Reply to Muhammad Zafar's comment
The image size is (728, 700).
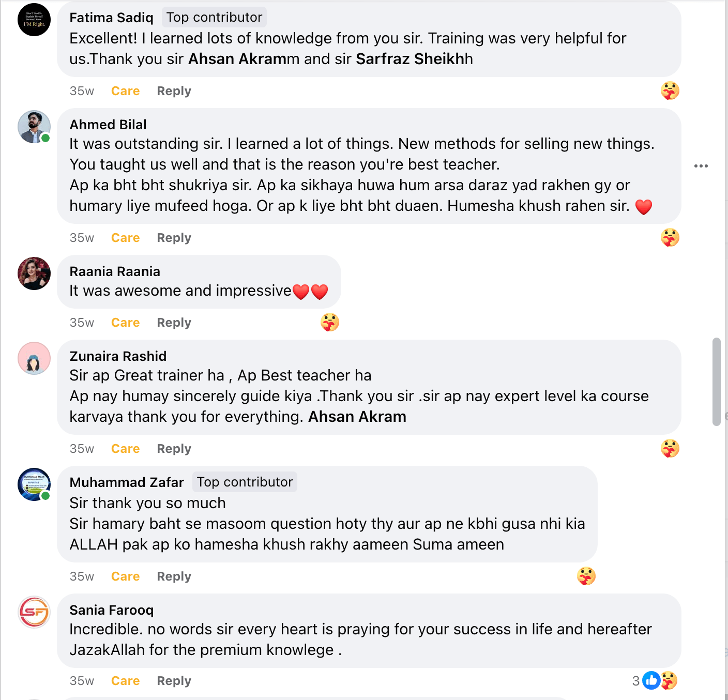(174, 576)
